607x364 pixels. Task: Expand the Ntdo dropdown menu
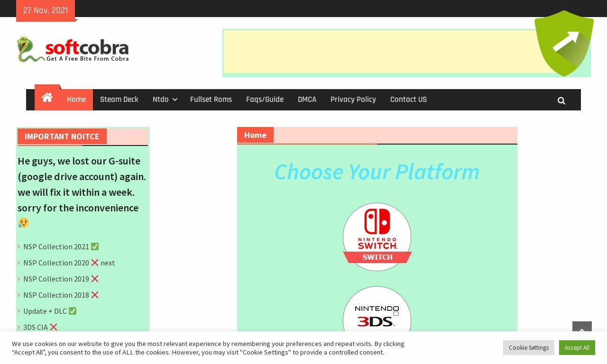[x=165, y=100]
